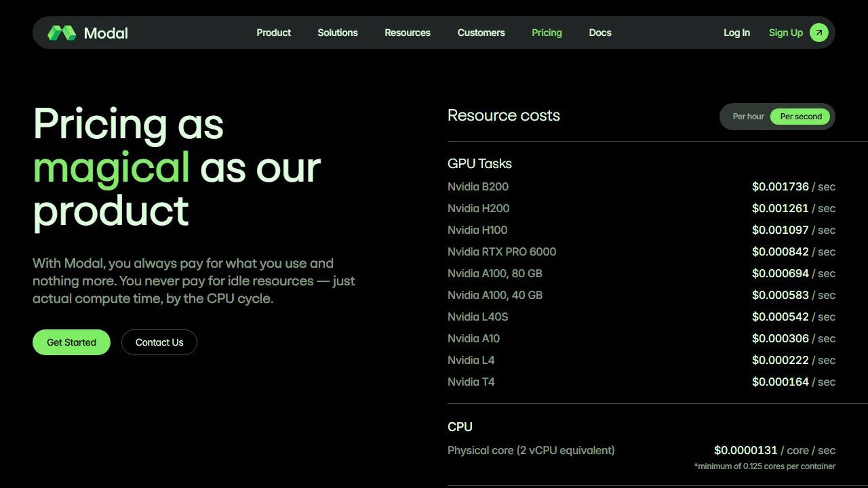Click the $0.000222 / sec price
This screenshot has height=488, width=868.
click(x=793, y=360)
